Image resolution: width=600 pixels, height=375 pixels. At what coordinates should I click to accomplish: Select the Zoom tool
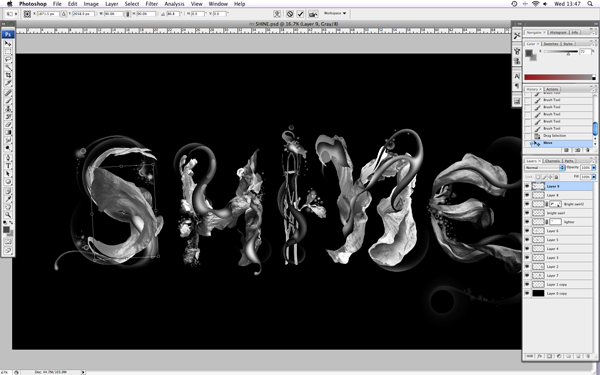pos(8,215)
